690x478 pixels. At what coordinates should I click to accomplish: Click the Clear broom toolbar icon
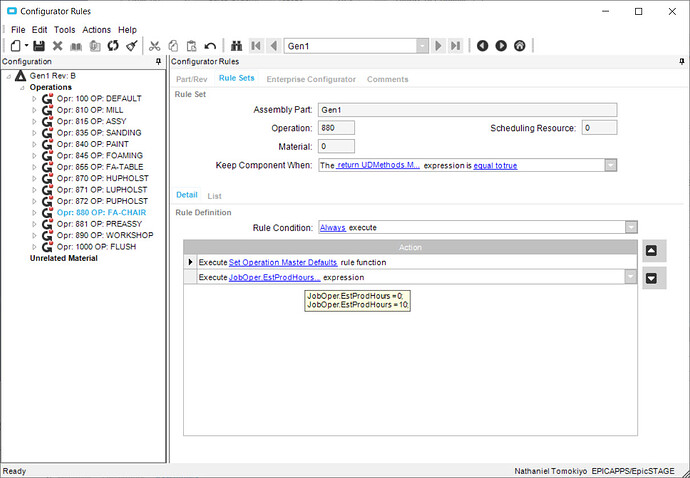(132, 45)
